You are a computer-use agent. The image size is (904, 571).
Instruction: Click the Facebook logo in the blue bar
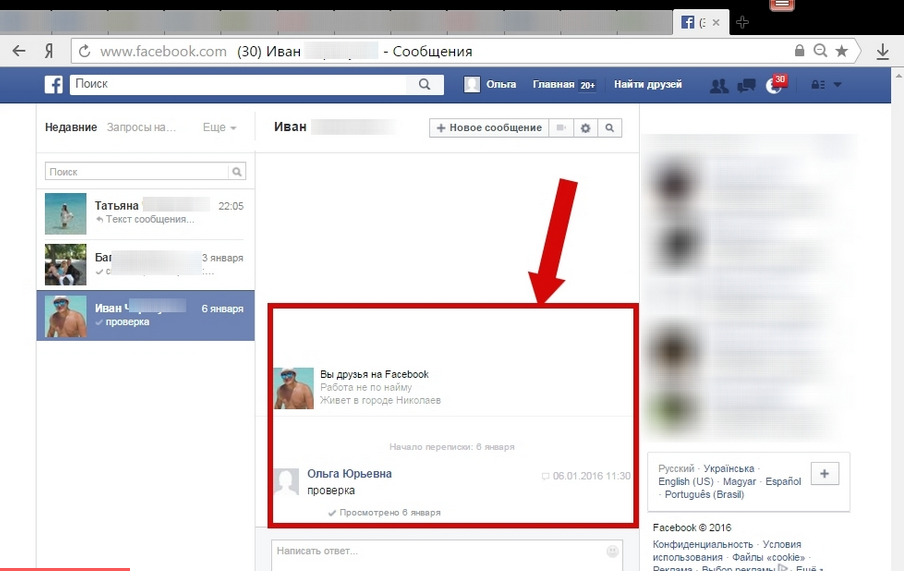pos(54,84)
